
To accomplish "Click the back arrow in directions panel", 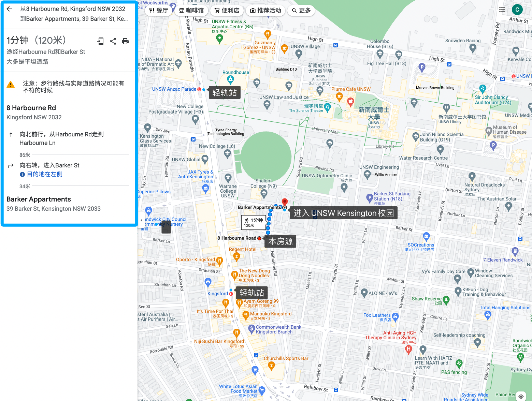I will tap(10, 9).
